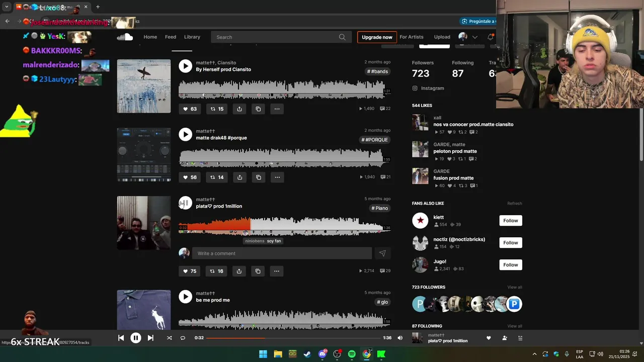The height and width of the screenshot is (362, 644).
Task: Repost 'By Herself' track showing 15 reposts
Action: [217, 109]
